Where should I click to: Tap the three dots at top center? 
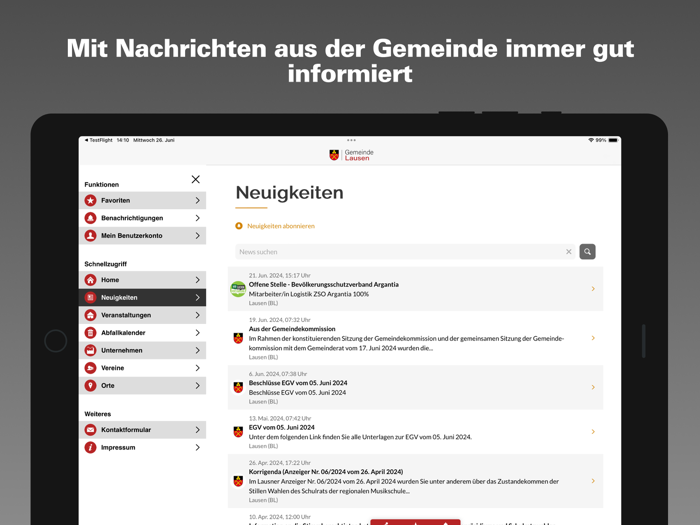[351, 140]
